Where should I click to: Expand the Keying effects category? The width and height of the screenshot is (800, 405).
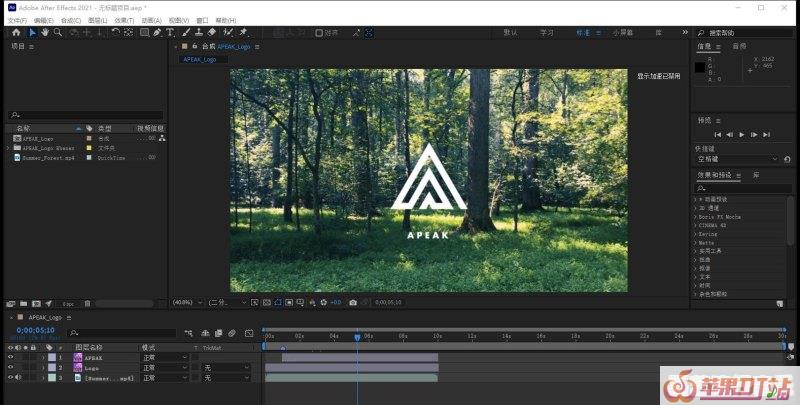pos(695,234)
